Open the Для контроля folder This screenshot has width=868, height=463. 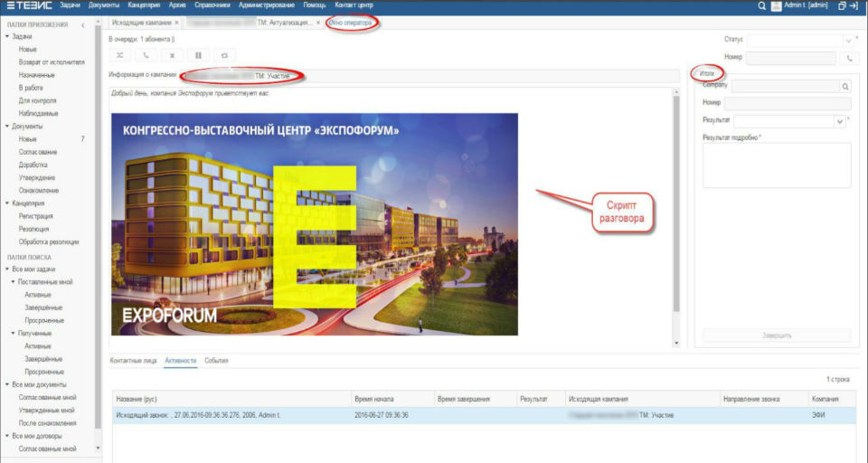(37, 100)
